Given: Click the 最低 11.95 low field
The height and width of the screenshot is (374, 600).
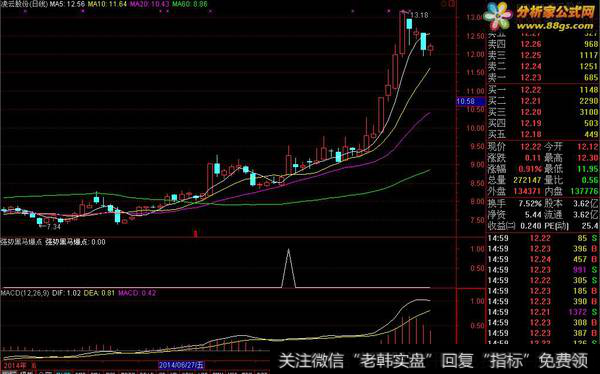Looking at the screenshot, I should (x=571, y=169).
